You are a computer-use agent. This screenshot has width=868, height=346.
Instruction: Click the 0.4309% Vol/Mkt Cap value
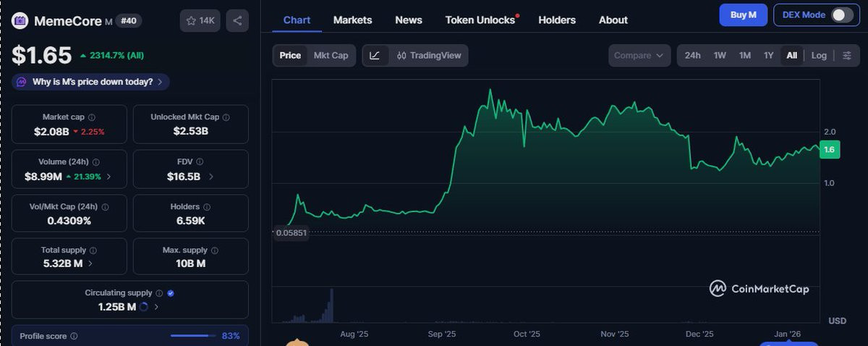pos(69,220)
